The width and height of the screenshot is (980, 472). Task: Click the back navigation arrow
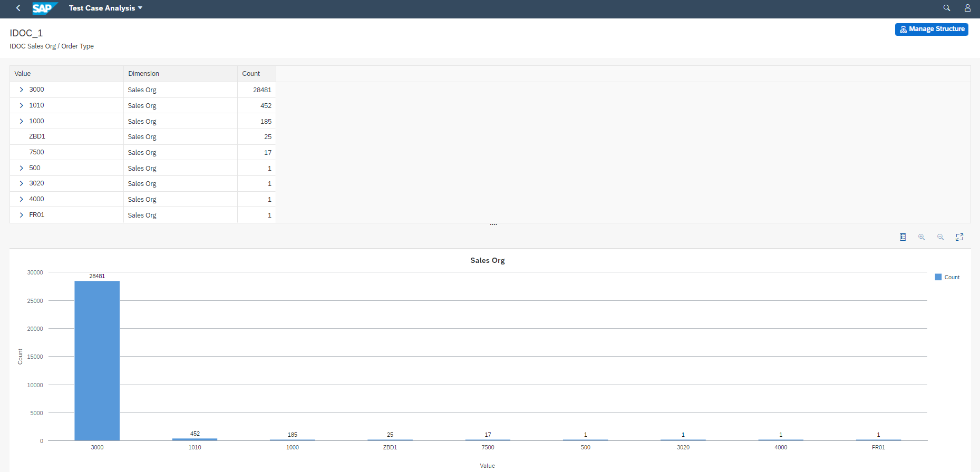point(18,8)
